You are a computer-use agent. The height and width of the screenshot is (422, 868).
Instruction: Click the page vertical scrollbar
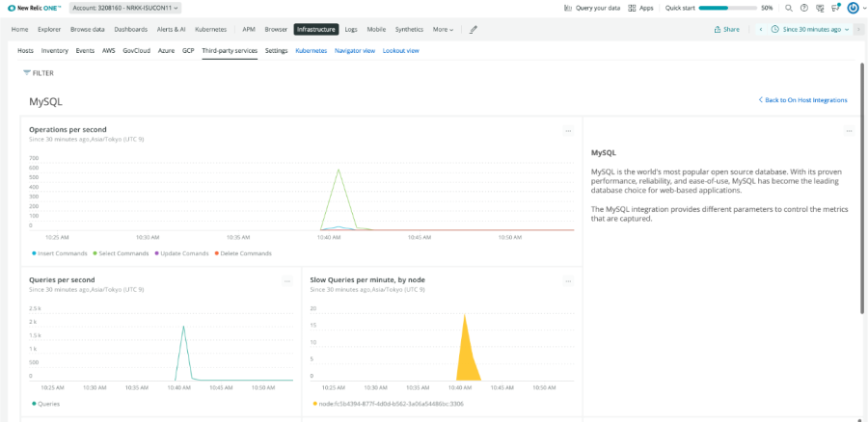(x=862, y=188)
